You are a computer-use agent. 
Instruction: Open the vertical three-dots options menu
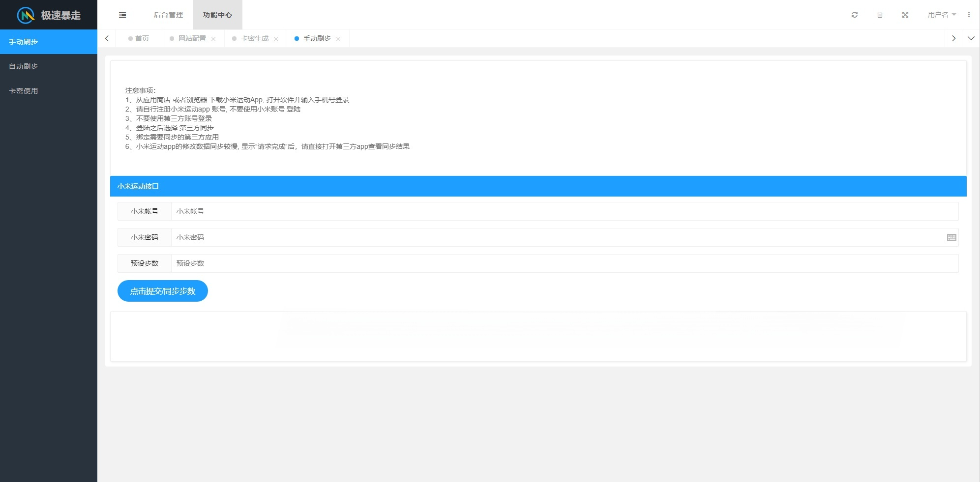point(969,15)
